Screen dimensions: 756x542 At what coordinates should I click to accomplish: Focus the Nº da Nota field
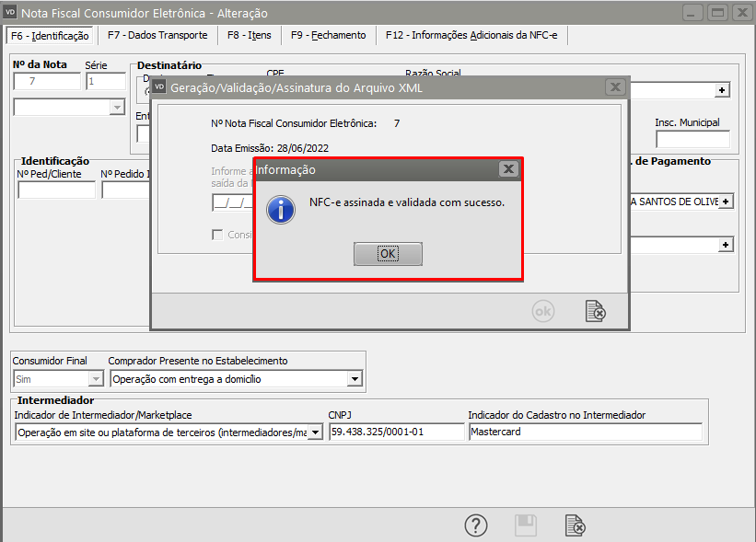coord(47,81)
